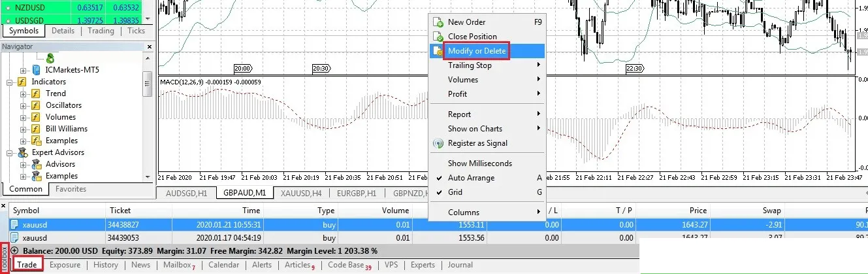The height and width of the screenshot is (274, 868).
Task: Click the Ticket column header
Action: click(139, 211)
